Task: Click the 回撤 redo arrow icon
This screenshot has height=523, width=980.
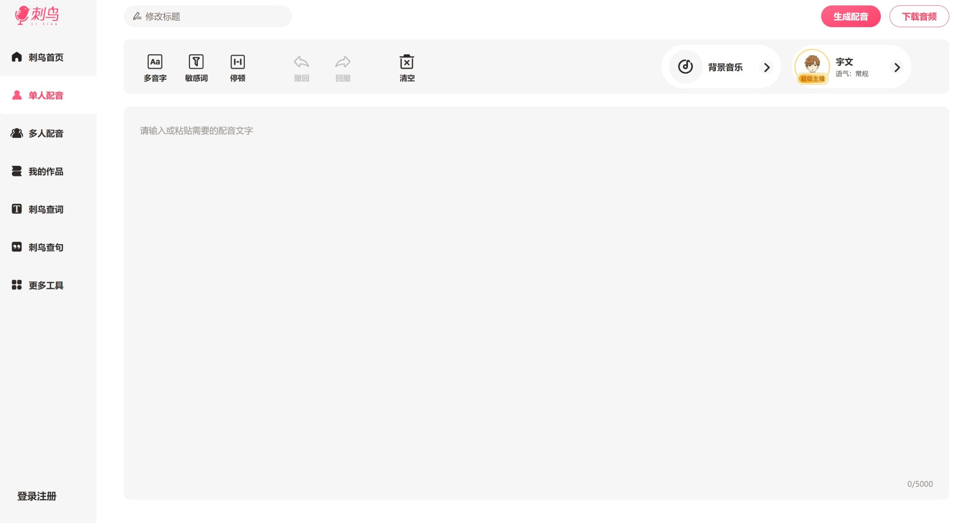Action: (x=343, y=62)
